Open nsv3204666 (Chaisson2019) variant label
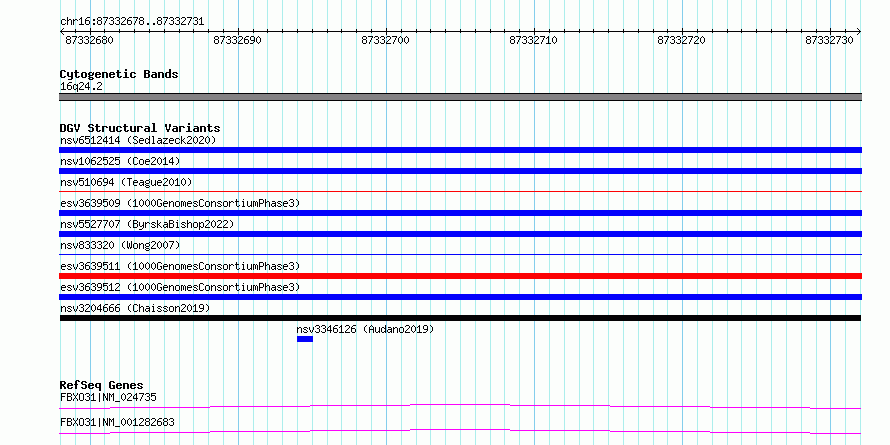890x445 pixels. [x=135, y=308]
